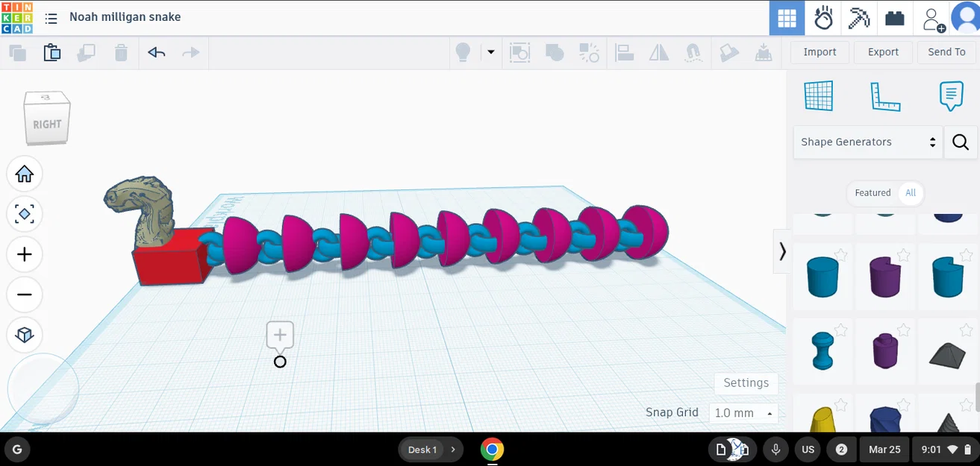Switch shape filter to Featured
Screen dimensions: 980x466
pos(872,192)
